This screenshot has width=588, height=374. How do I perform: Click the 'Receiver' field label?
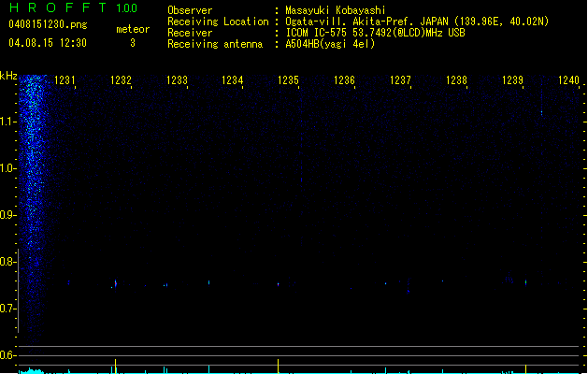tap(190, 33)
